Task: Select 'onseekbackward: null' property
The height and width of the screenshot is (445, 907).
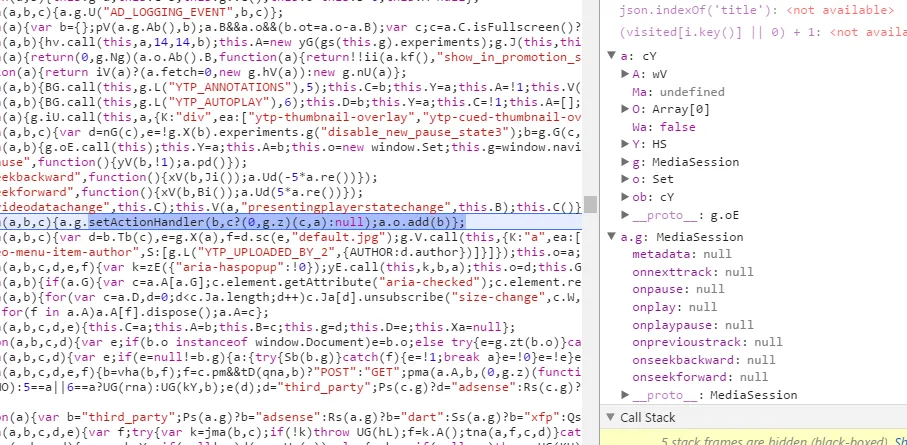Action: click(x=703, y=360)
